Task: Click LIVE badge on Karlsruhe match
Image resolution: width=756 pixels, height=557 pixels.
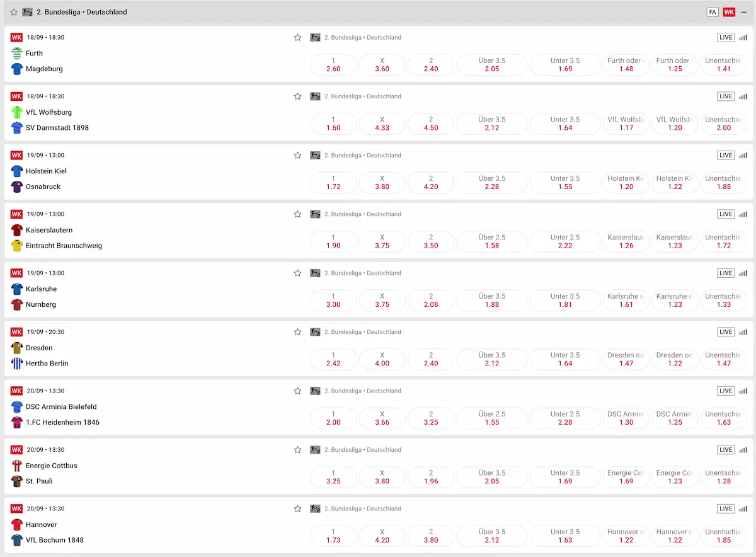Action: pos(726,273)
